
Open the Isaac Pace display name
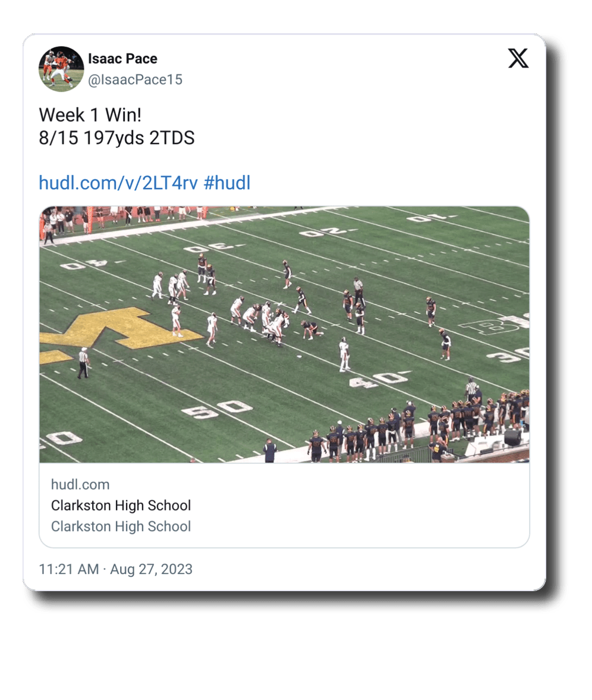point(122,59)
